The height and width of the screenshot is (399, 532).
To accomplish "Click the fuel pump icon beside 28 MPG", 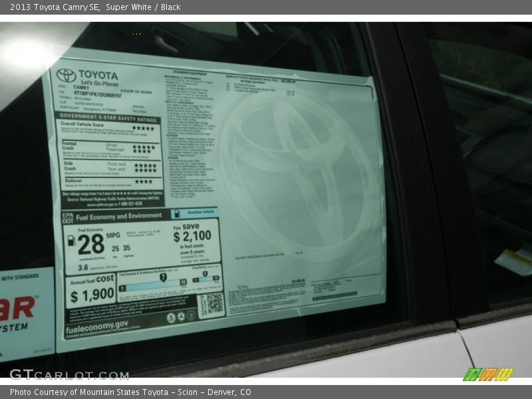I will (x=72, y=241).
